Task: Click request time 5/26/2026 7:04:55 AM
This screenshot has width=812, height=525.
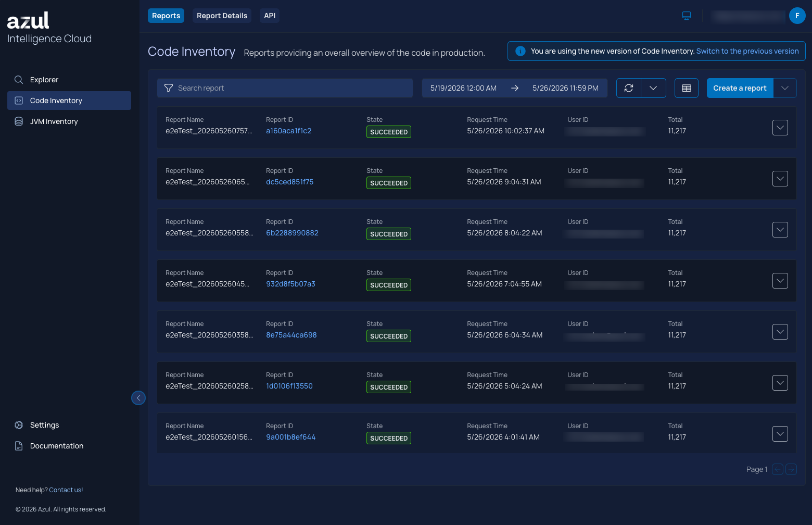Action: (504, 284)
